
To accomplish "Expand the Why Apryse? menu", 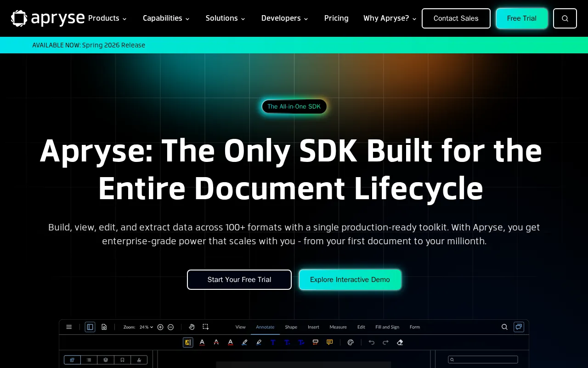I will (x=390, y=18).
